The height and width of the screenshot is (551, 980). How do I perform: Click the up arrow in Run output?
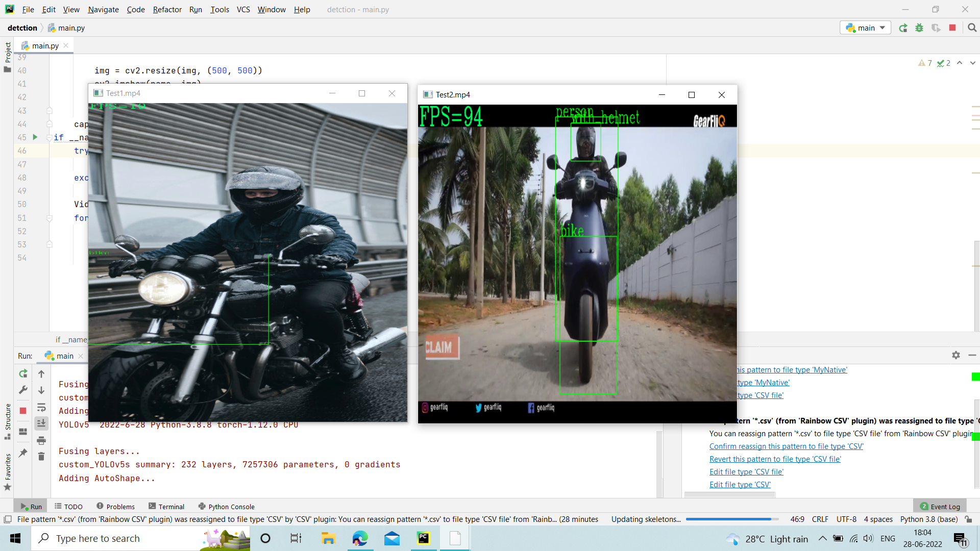pos(41,374)
